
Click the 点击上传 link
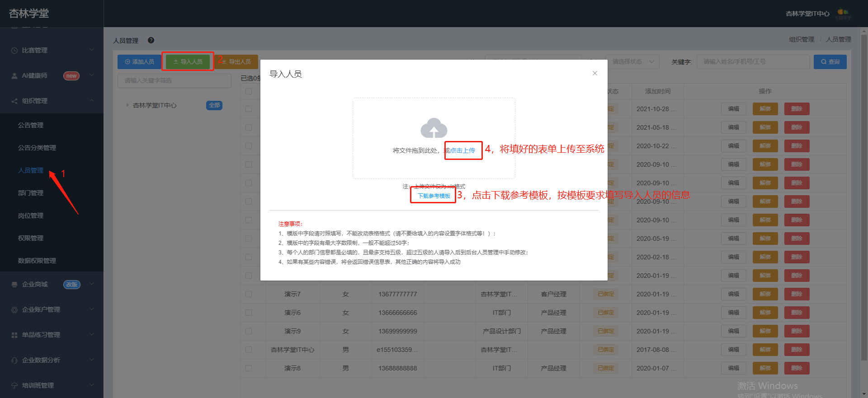[x=462, y=150]
